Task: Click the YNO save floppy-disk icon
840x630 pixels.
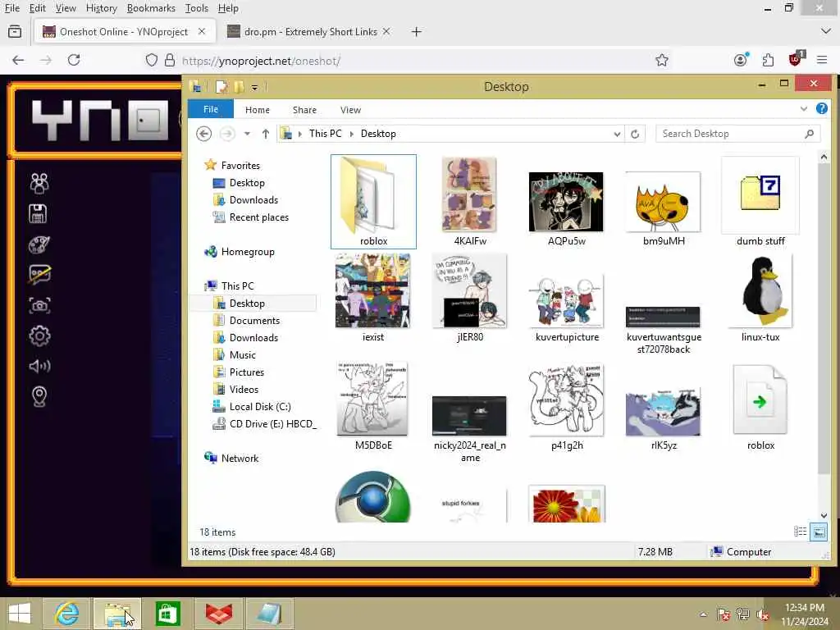Action: click(x=38, y=214)
